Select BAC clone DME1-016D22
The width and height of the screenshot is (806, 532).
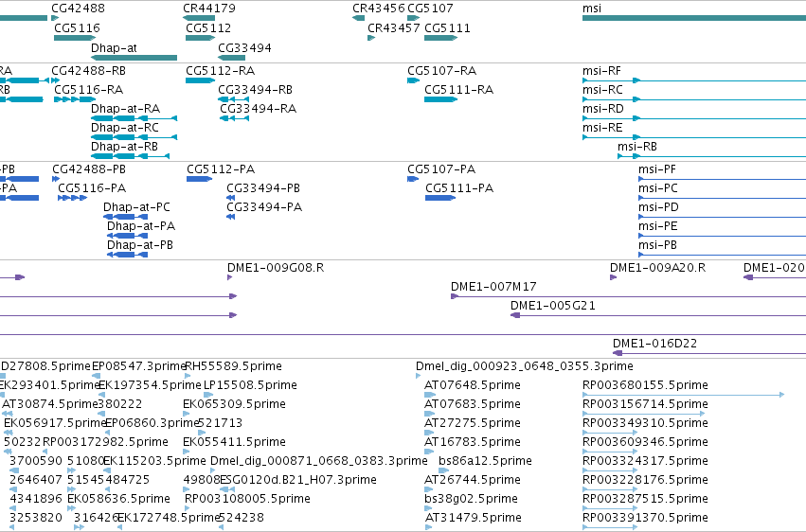(709, 353)
